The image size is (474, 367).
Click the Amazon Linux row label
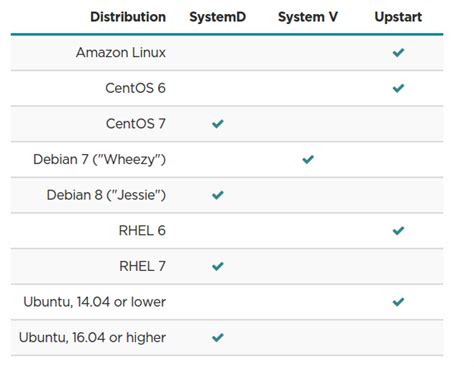(121, 52)
